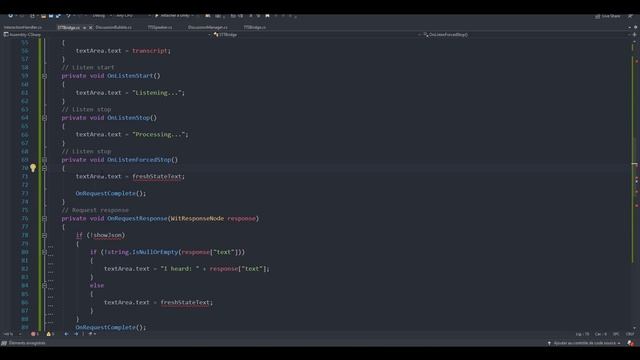The width and height of the screenshot is (640, 360).
Task: Click the previous issue arrow
Action: pyautogui.click(x=67, y=334)
